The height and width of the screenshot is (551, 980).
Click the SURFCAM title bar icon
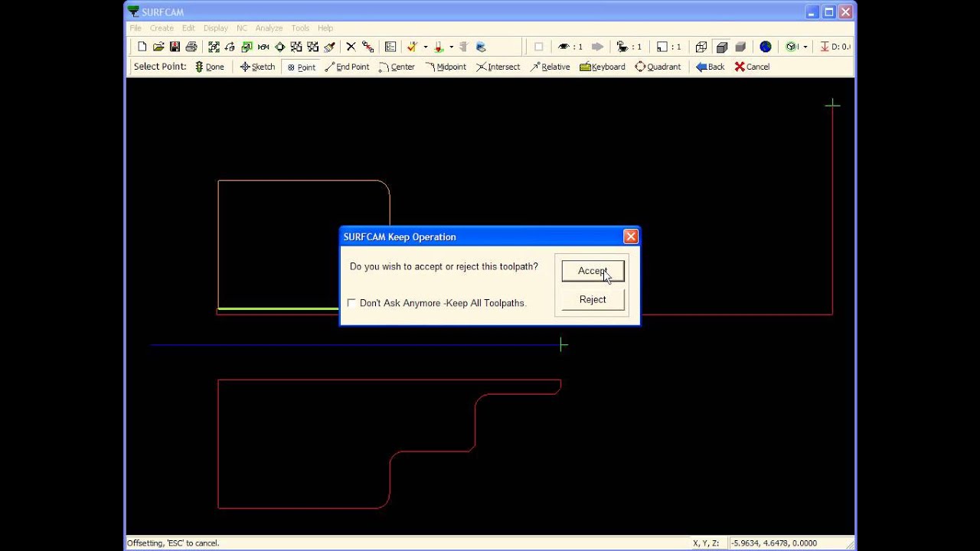click(x=134, y=11)
